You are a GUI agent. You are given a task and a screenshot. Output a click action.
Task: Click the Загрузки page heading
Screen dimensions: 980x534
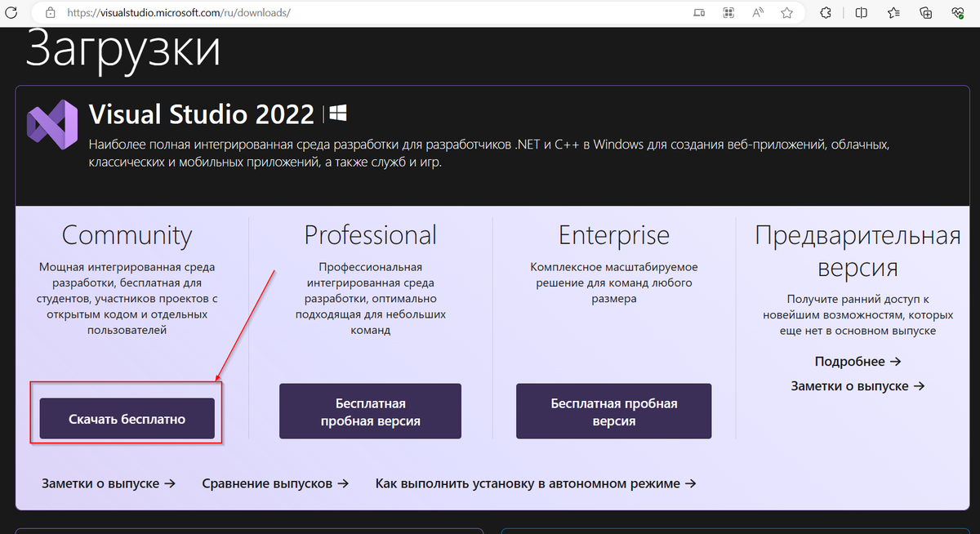click(122, 49)
